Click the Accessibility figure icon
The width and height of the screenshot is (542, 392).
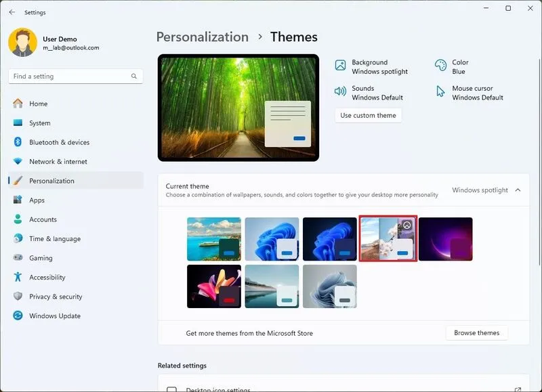pyautogui.click(x=18, y=277)
